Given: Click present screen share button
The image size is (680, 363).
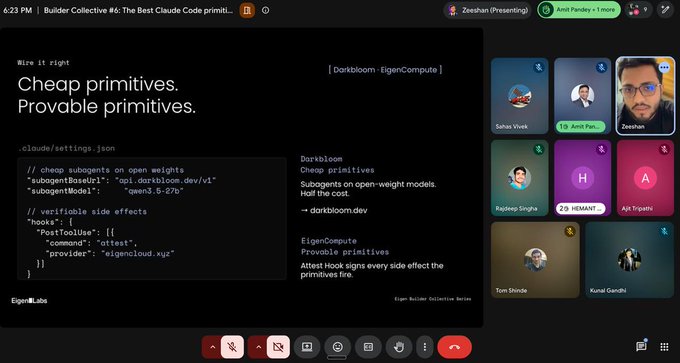Looking at the screenshot, I should pyautogui.click(x=307, y=347).
